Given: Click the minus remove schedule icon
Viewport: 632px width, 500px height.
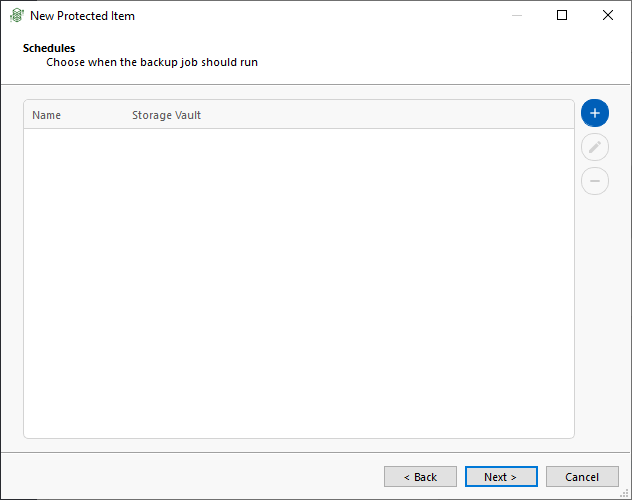Looking at the screenshot, I should tap(595, 181).
